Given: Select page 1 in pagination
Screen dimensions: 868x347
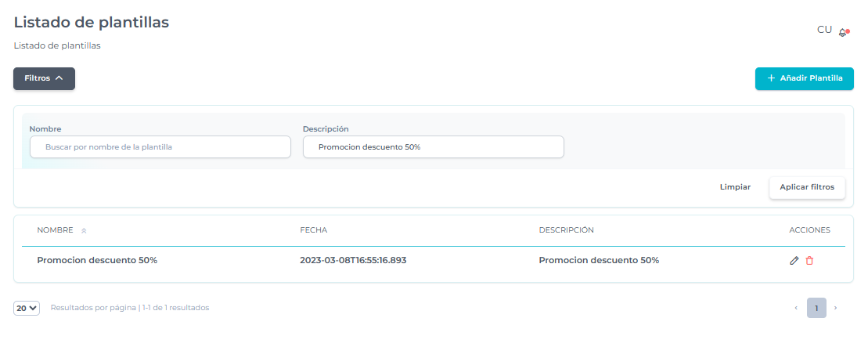Looking at the screenshot, I should pos(816,308).
